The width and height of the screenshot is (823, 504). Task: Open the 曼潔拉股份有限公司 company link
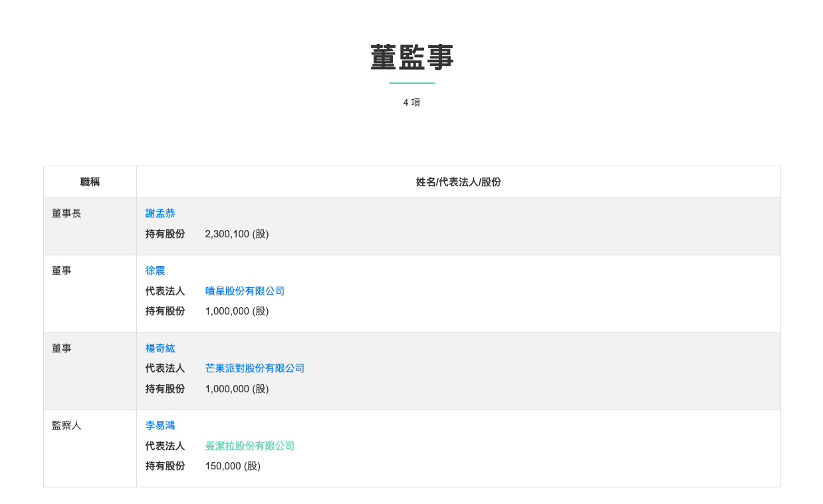pos(250,446)
